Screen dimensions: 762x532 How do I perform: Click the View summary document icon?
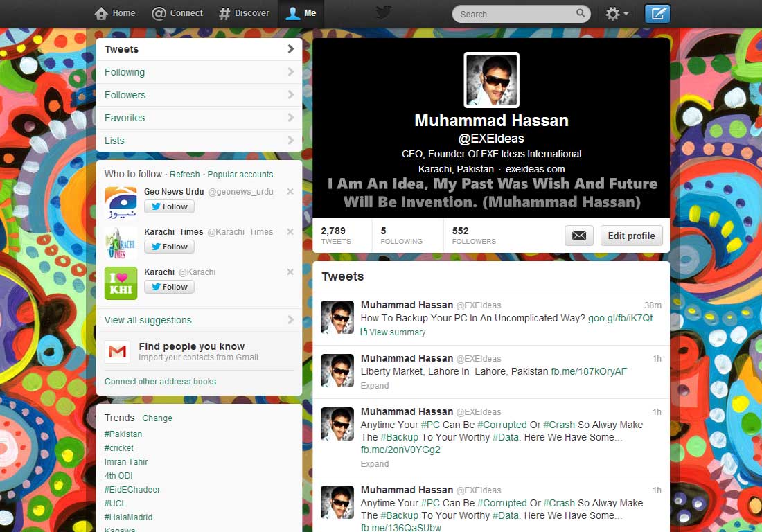coord(364,332)
